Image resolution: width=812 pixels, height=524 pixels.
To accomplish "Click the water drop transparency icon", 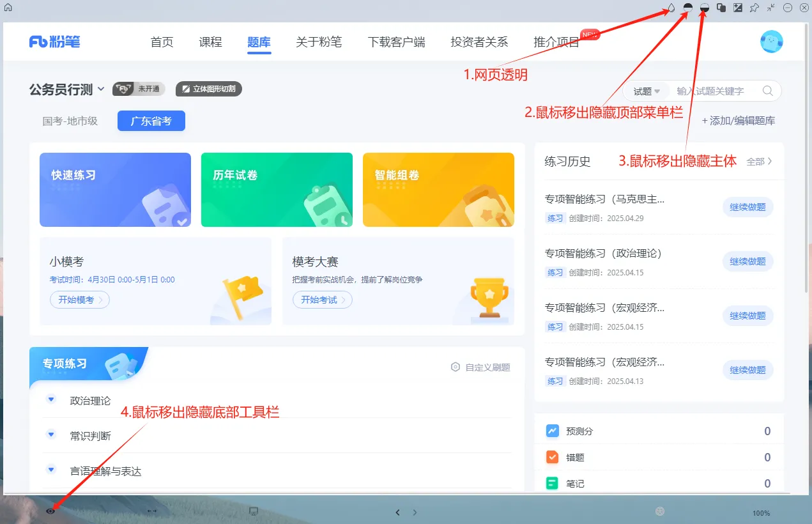I will click(671, 8).
